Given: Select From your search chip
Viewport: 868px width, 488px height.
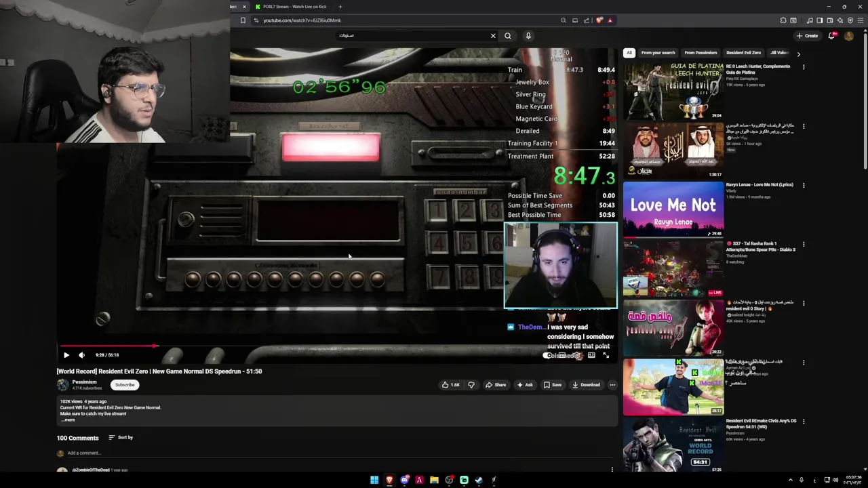Looking at the screenshot, I should [x=658, y=53].
